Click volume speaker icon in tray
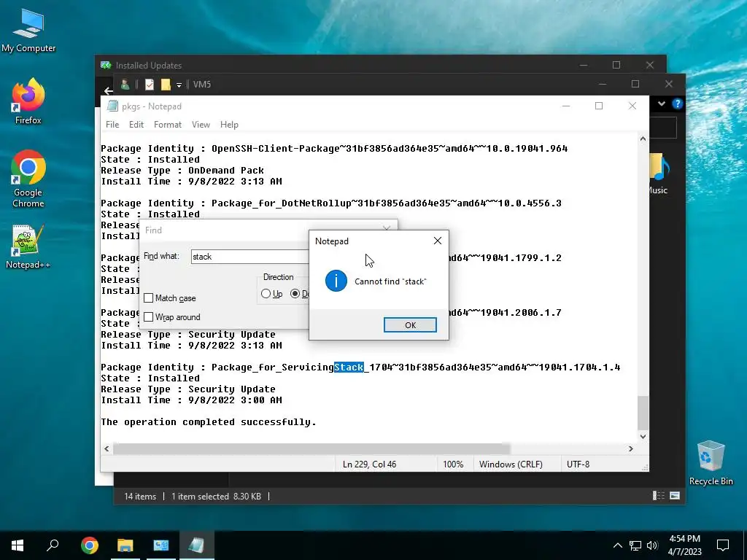This screenshot has width=747, height=560. [x=652, y=545]
